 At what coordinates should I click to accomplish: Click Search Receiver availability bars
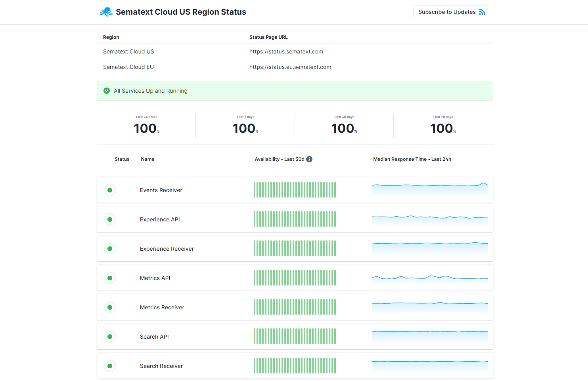295,366
